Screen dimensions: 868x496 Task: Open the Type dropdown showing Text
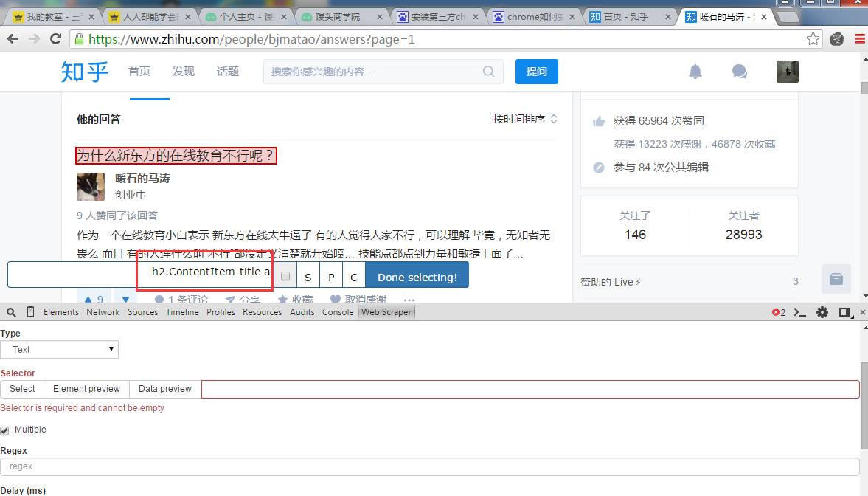point(59,350)
